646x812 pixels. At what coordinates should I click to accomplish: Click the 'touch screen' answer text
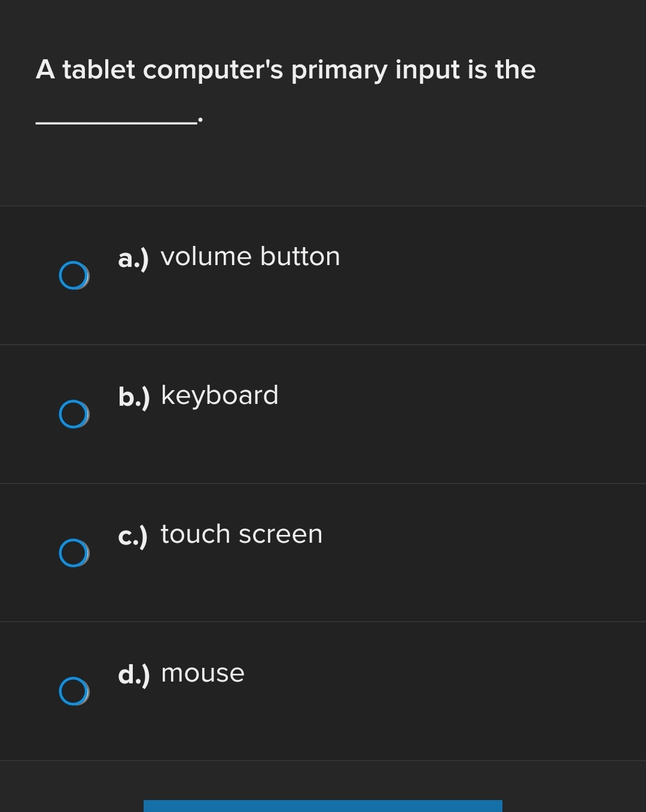pyautogui.click(x=241, y=534)
